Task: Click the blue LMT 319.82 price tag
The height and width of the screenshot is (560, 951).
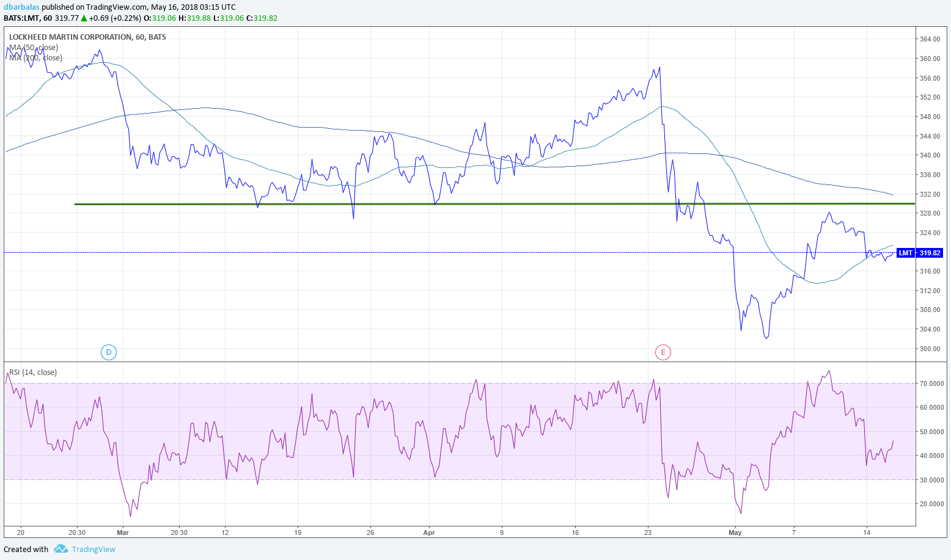Action: pyautogui.click(x=919, y=252)
